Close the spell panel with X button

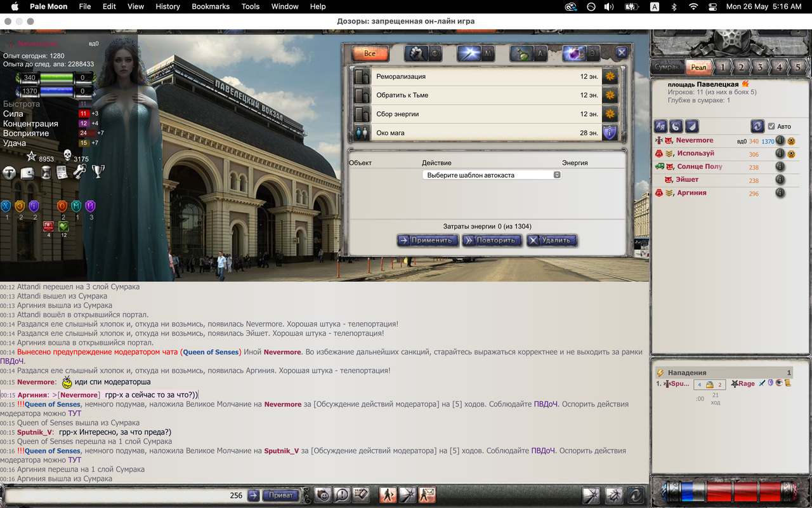[622, 53]
